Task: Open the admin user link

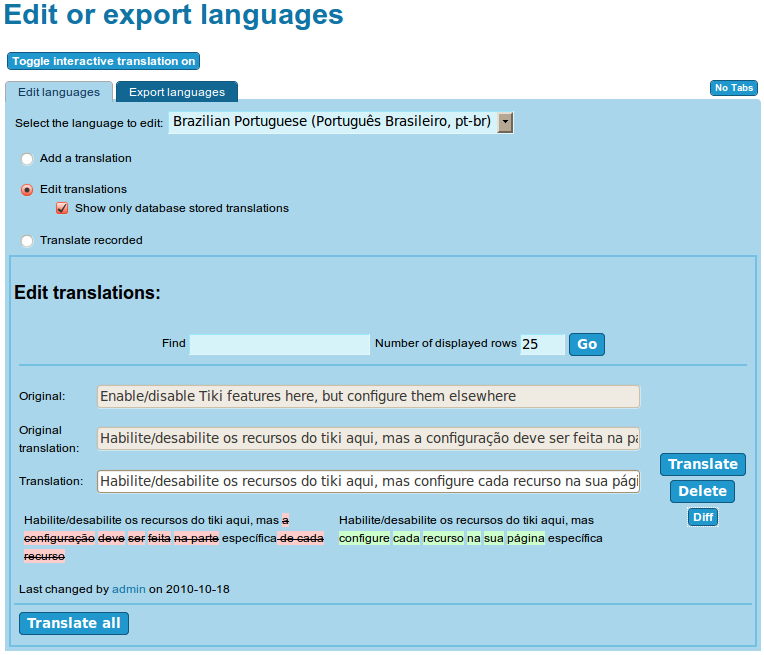Action: coord(129,590)
